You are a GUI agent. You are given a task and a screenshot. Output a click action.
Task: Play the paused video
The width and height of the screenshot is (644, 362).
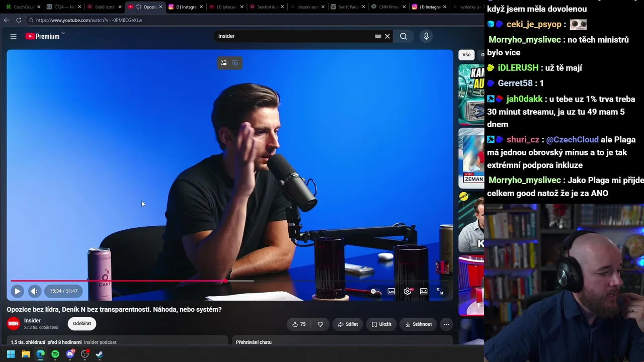(x=17, y=291)
